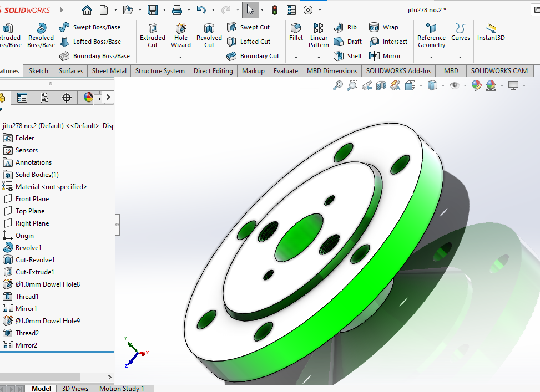Choose the Boundary Boss/Base tool
Screen dimensions: 540x392
94,56
